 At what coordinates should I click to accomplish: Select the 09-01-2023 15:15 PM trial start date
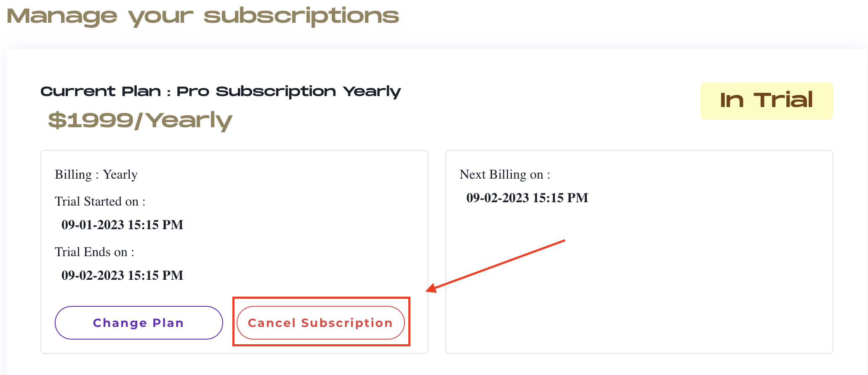click(x=122, y=225)
